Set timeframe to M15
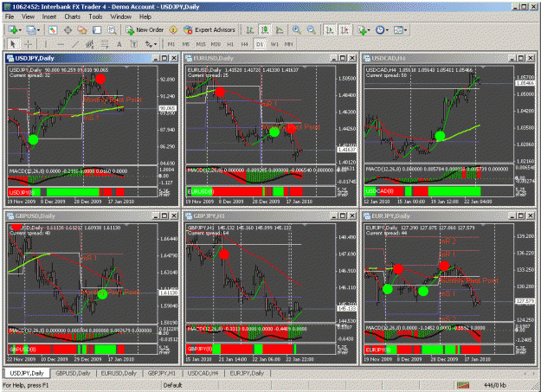Image resolution: width=541 pixels, height=392 pixels. pyautogui.click(x=201, y=44)
